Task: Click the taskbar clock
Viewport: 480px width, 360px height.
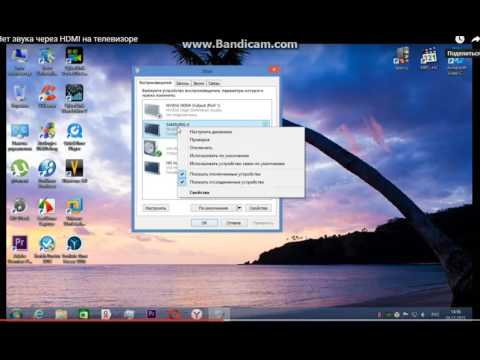Action: click(x=455, y=314)
